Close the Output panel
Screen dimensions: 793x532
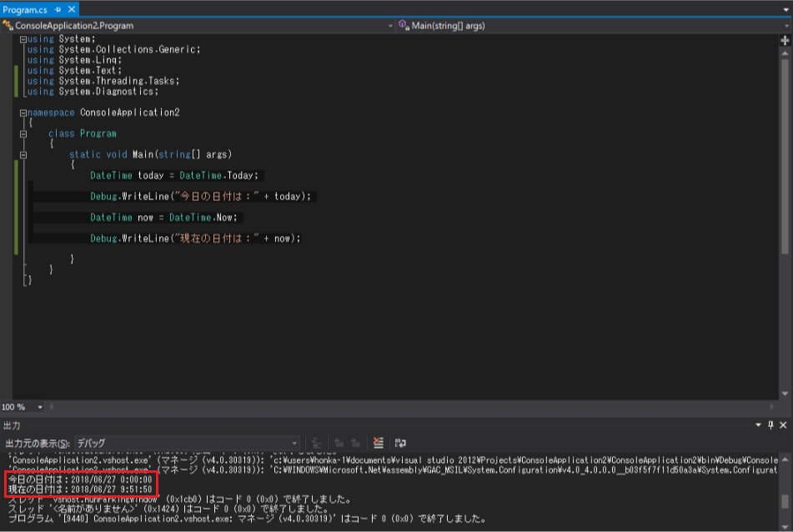(x=784, y=425)
